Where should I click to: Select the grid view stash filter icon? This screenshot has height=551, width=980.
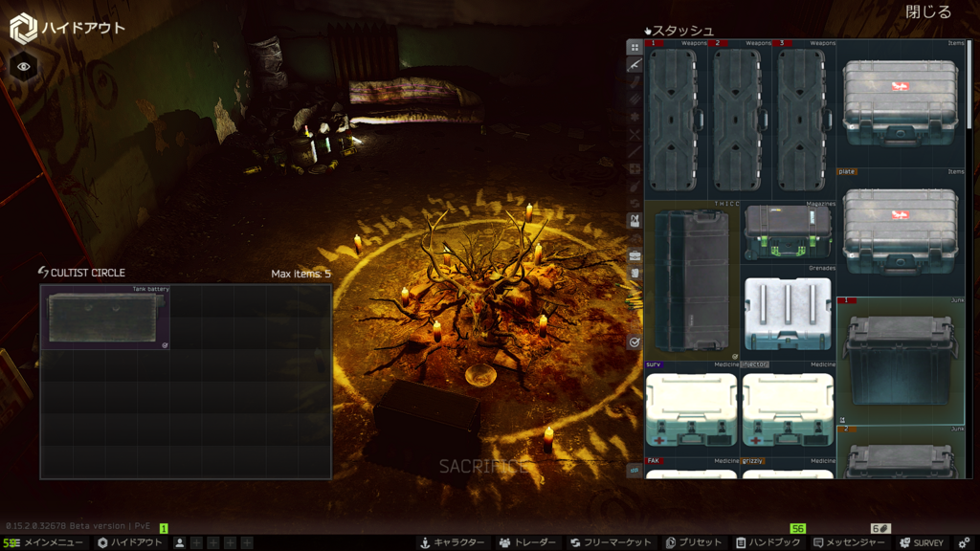point(634,47)
